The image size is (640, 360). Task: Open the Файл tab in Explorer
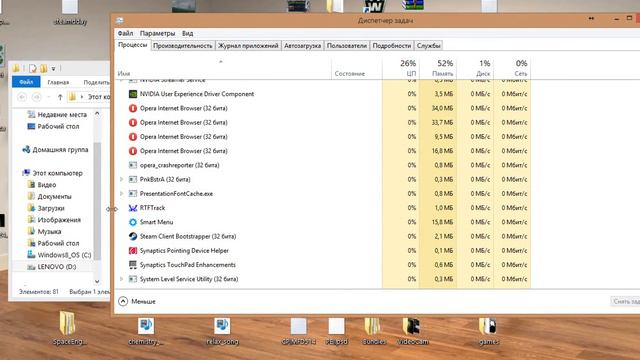pos(26,82)
